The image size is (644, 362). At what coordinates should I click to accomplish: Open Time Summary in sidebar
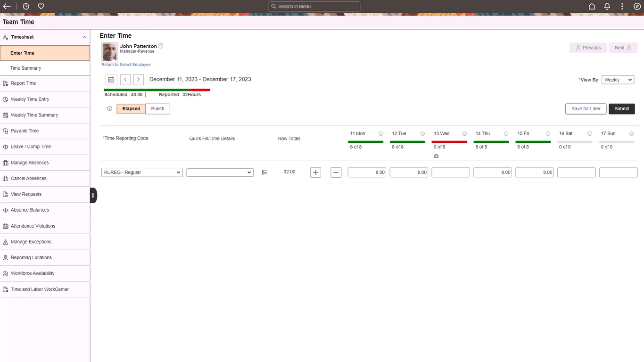[25, 68]
